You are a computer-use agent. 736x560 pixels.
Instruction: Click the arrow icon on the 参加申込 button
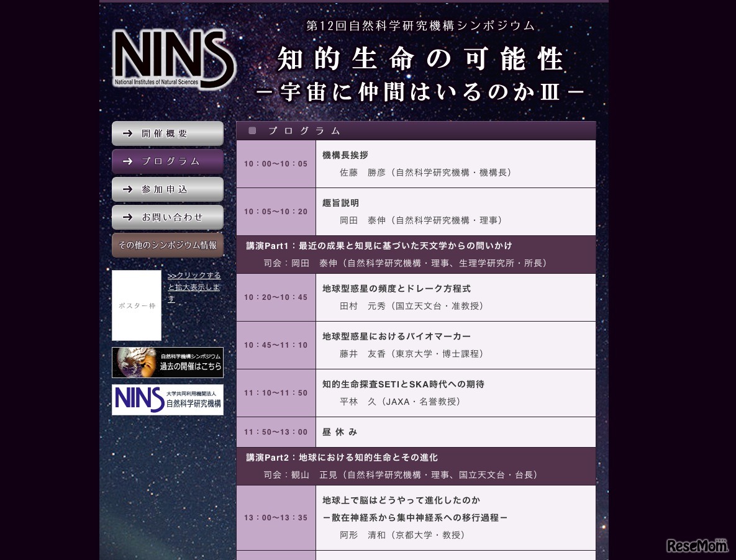point(127,189)
